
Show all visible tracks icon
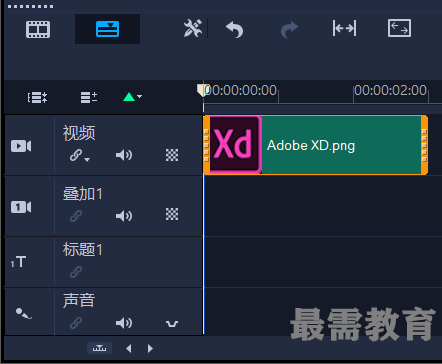point(37,97)
